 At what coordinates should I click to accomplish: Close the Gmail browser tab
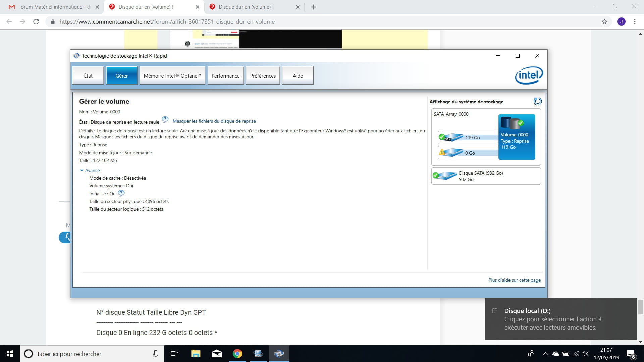click(x=97, y=7)
